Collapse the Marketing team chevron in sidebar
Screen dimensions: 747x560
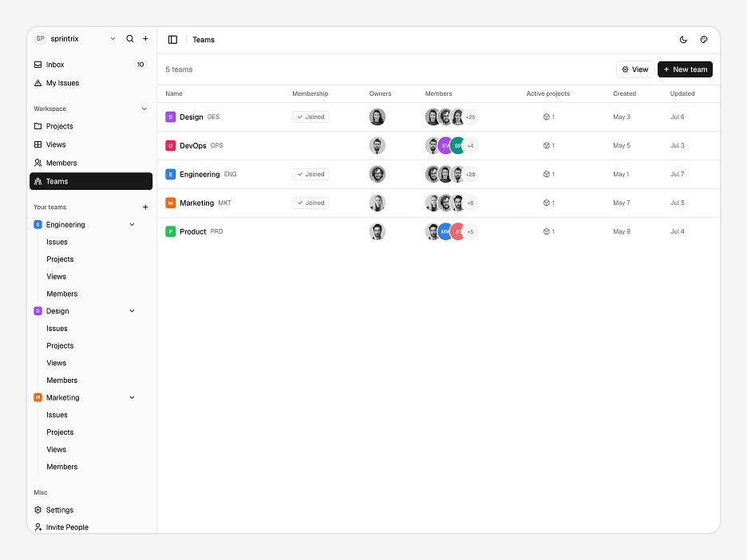point(132,397)
